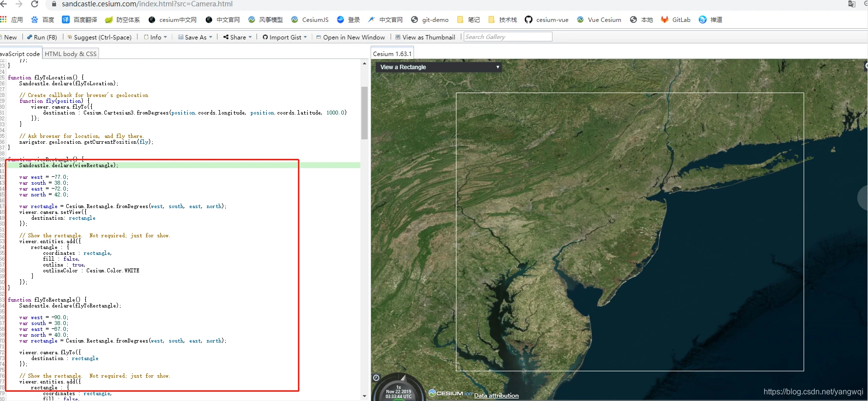This screenshot has height=401, width=868.
Task: Open the 风筝模型 bookmark
Action: (x=265, y=19)
